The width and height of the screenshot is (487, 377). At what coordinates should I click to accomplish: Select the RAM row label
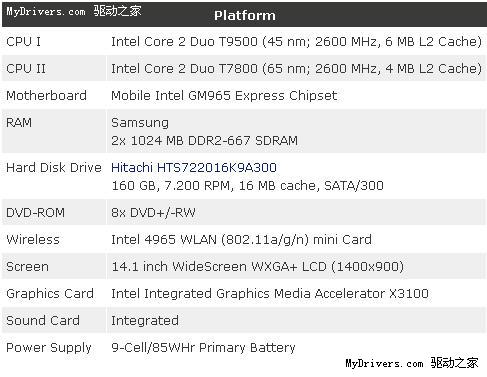(x=19, y=123)
